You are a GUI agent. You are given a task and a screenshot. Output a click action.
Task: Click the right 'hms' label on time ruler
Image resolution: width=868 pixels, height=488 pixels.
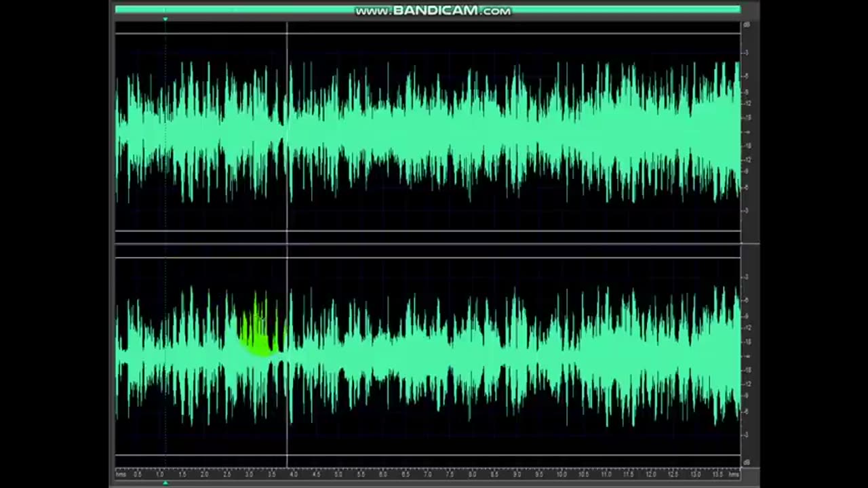click(734, 474)
